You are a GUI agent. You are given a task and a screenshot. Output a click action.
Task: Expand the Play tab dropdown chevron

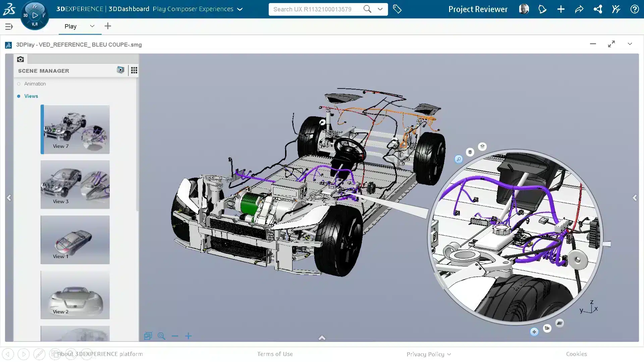[92, 26]
